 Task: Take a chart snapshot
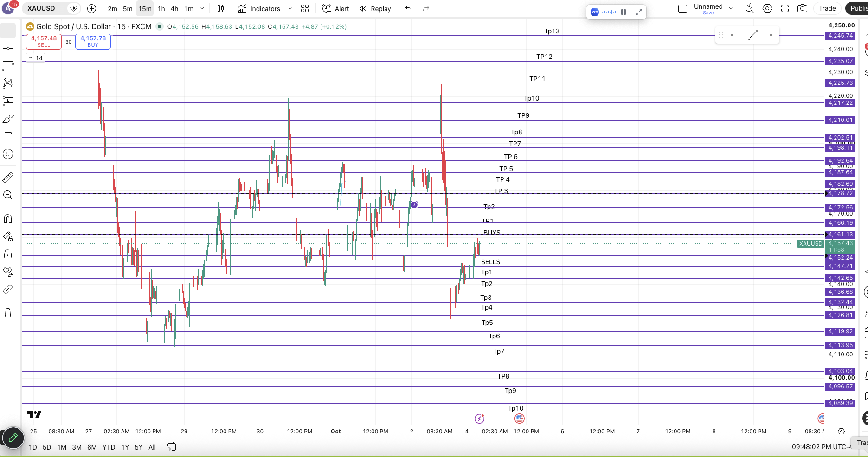click(x=803, y=8)
